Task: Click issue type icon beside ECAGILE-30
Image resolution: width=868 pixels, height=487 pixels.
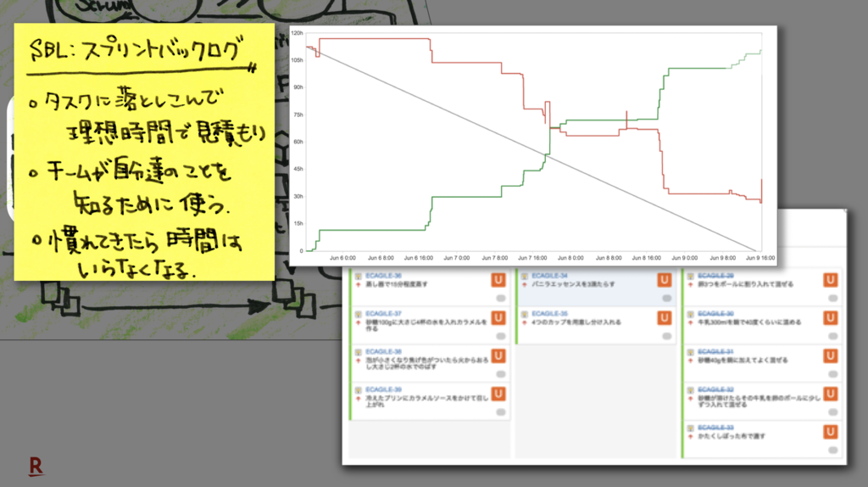Action: (x=690, y=314)
